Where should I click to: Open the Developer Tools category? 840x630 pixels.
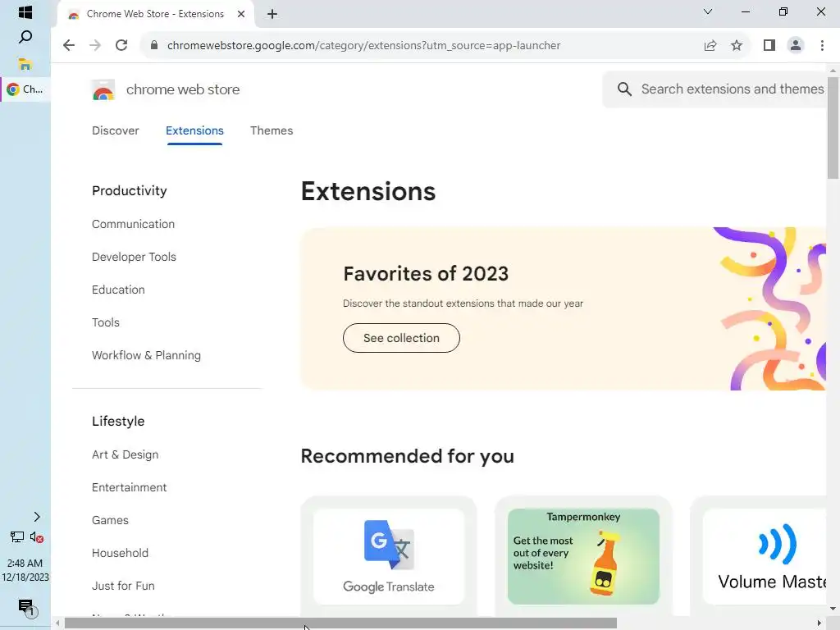pyautogui.click(x=134, y=257)
